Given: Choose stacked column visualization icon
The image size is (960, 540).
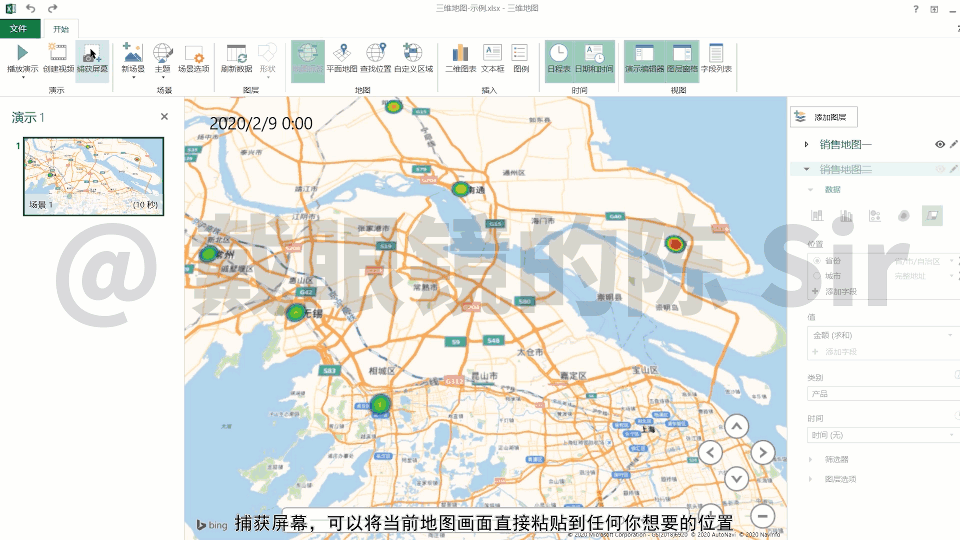Looking at the screenshot, I should (x=817, y=216).
